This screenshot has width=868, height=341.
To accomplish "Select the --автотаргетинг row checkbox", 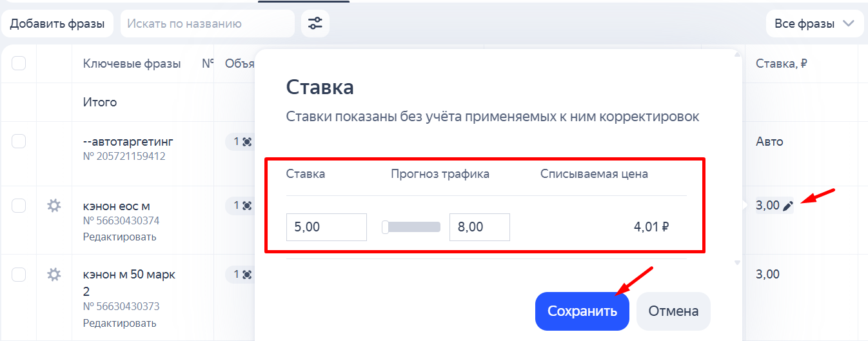I will (19, 141).
